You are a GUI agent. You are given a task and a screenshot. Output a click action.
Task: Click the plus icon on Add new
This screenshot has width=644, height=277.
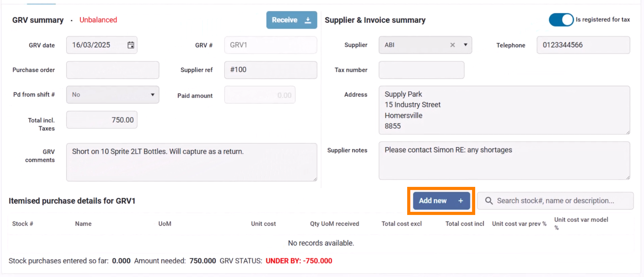tap(461, 201)
